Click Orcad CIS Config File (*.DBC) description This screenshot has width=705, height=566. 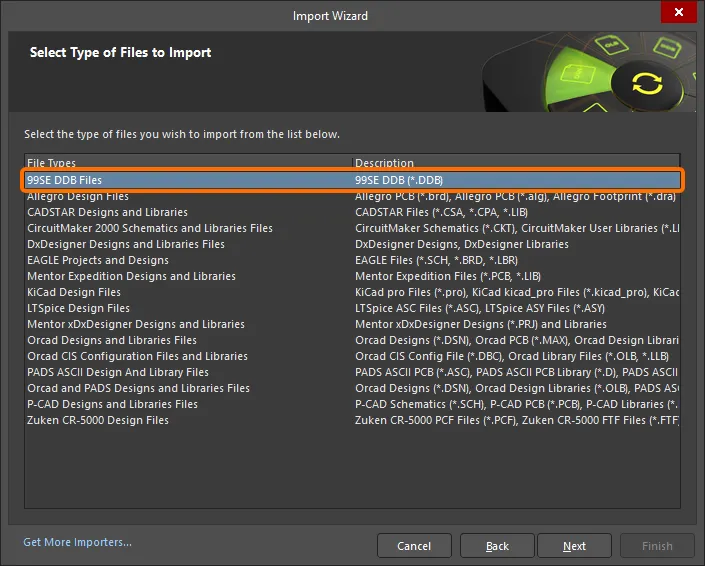click(x=512, y=356)
